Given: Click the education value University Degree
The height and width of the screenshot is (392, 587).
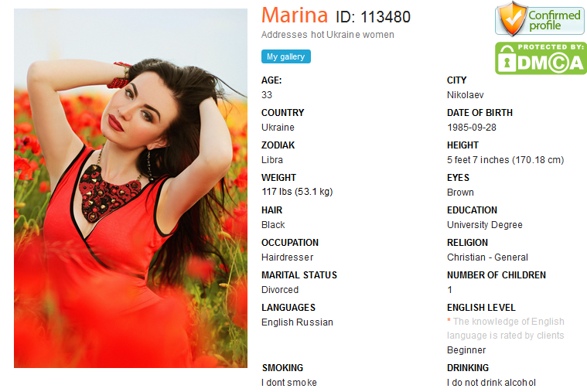Looking at the screenshot, I should [x=485, y=225].
